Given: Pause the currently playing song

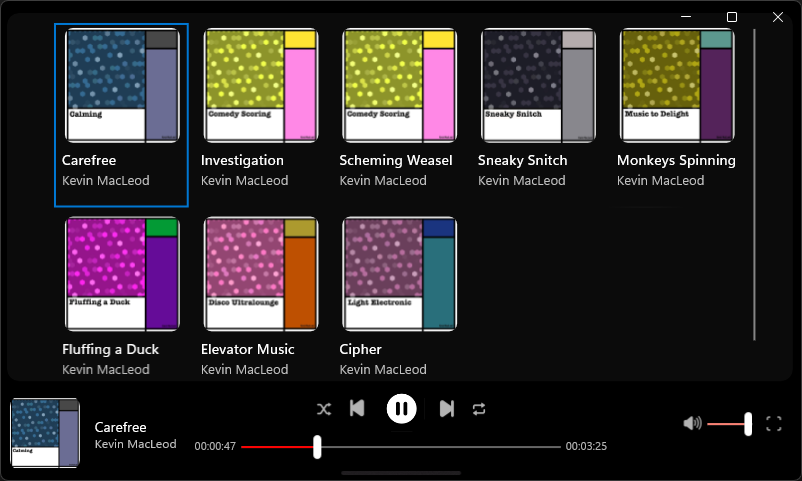Looking at the screenshot, I should [x=402, y=408].
